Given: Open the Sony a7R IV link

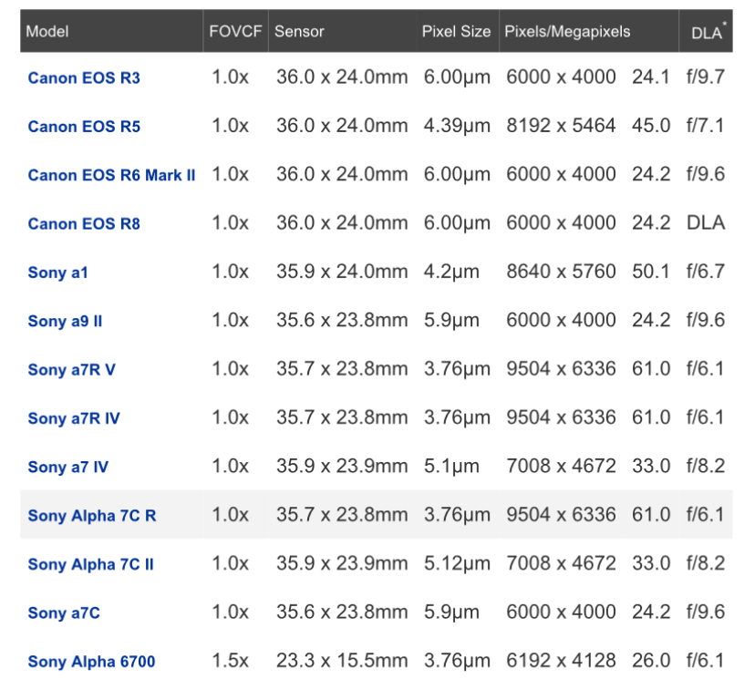Looking at the screenshot, I should pyautogui.click(x=74, y=417).
